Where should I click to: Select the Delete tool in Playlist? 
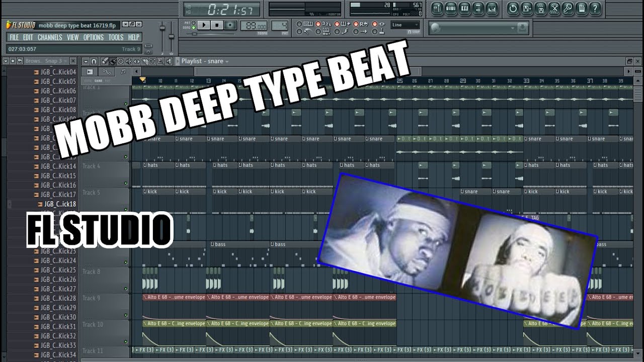tap(121, 61)
